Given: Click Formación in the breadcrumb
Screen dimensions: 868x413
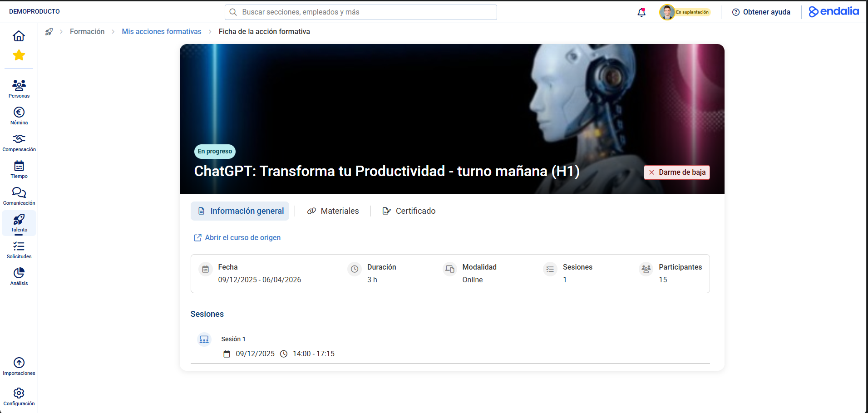Looking at the screenshot, I should (87, 31).
